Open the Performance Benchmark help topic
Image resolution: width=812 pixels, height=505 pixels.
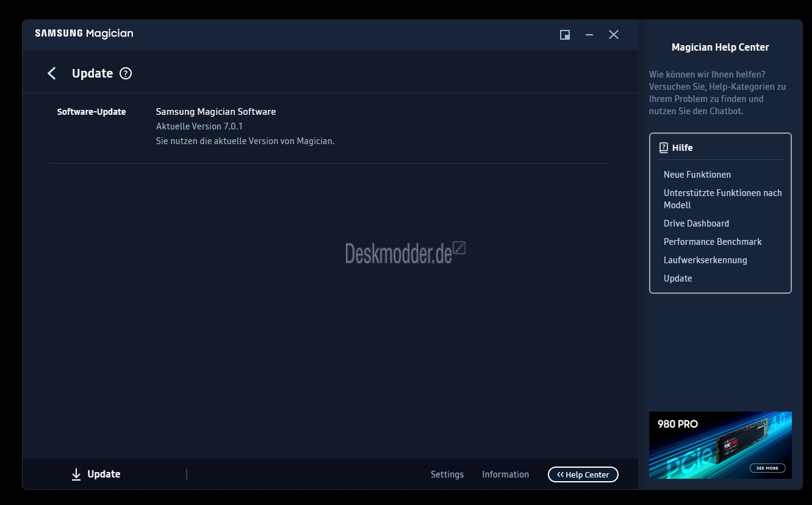[x=713, y=242]
